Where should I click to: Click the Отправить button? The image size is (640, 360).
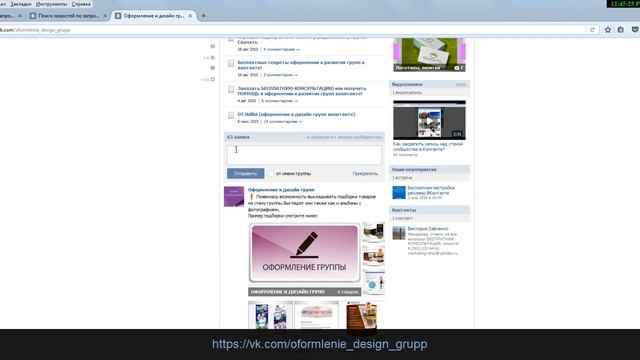click(246, 173)
